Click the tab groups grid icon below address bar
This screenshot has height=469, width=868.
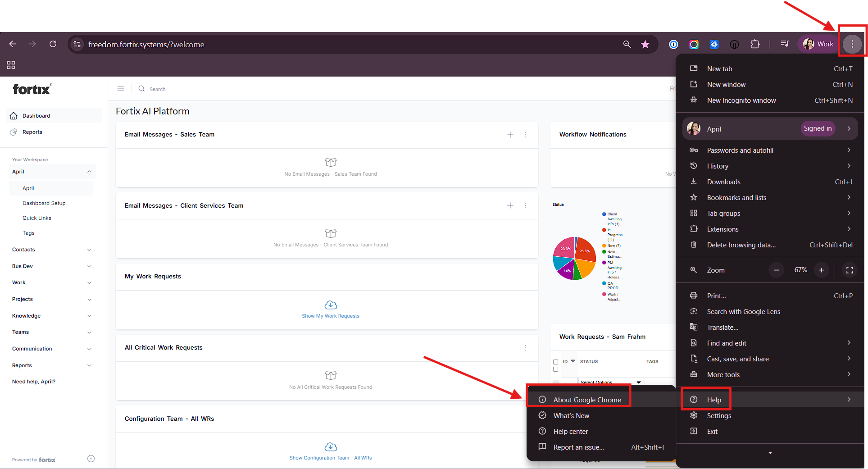coord(11,65)
